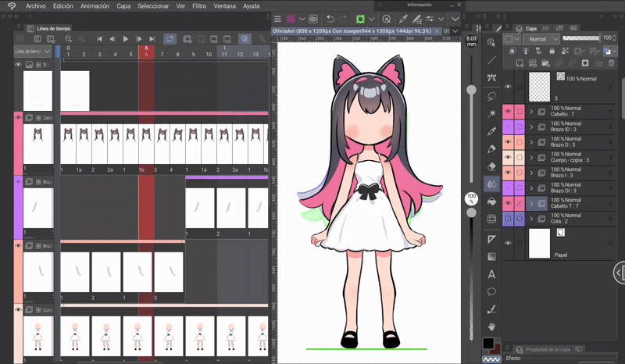The image size is (625, 364).
Task: Create a new animation folder in timeline
Action: 187,39
